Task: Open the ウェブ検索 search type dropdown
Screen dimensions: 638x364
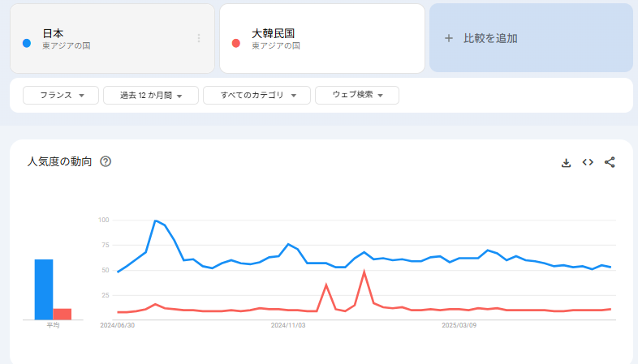Action: tap(357, 96)
